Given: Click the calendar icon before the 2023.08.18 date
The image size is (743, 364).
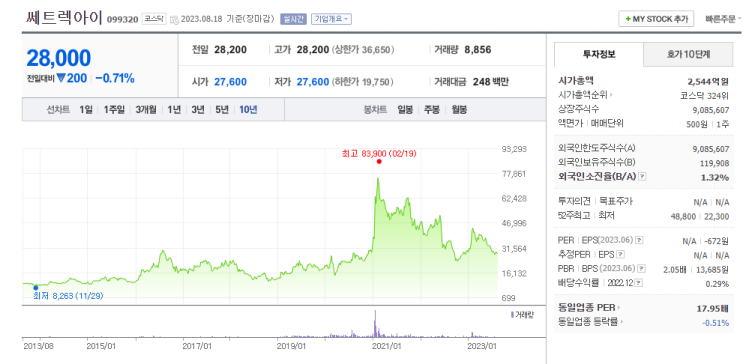Looking at the screenshot, I should click(x=174, y=19).
